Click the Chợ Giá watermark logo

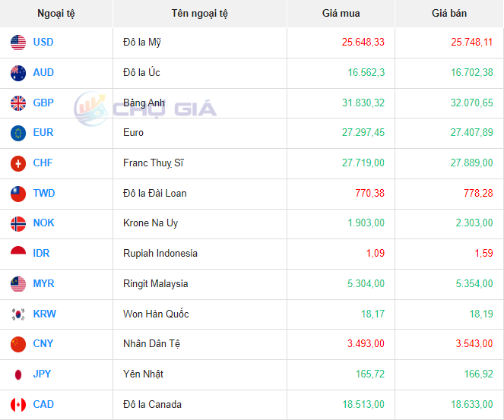pyautogui.click(x=144, y=108)
